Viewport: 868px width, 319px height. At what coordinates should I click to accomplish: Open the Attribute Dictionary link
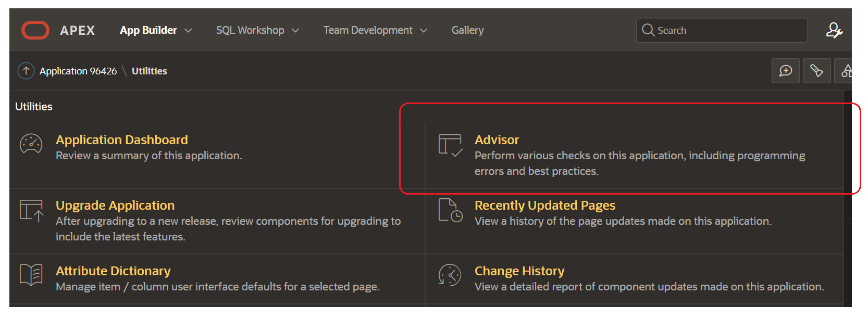[x=113, y=271]
